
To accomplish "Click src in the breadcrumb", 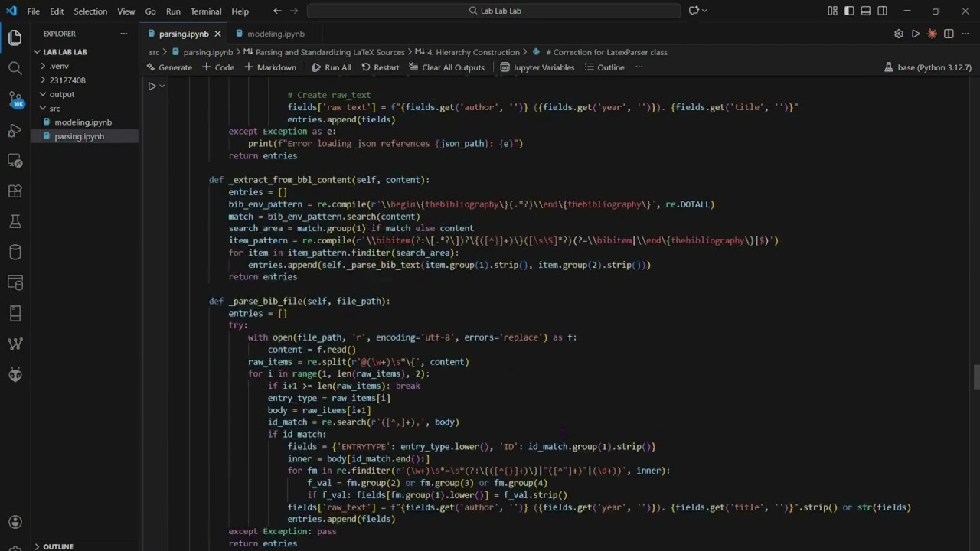I will point(154,52).
